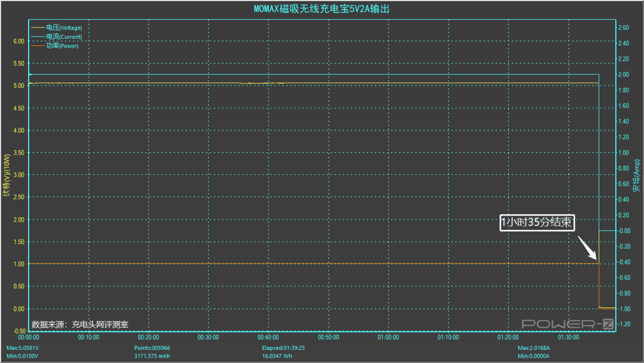644x363 pixels.
Task: Click the Points:005966 status value
Action: (x=152, y=348)
